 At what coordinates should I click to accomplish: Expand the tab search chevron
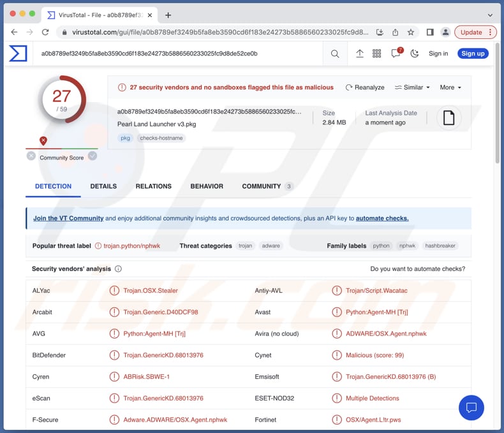tap(490, 15)
